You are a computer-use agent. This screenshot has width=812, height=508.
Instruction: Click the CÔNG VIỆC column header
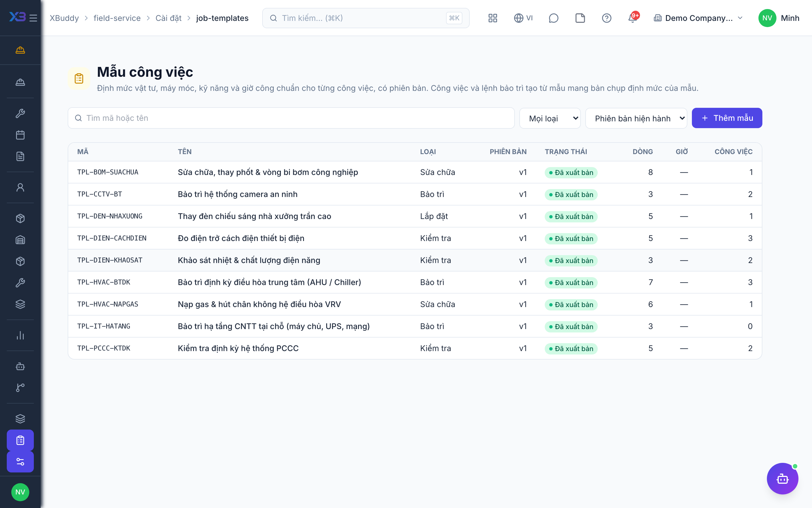pyautogui.click(x=734, y=152)
